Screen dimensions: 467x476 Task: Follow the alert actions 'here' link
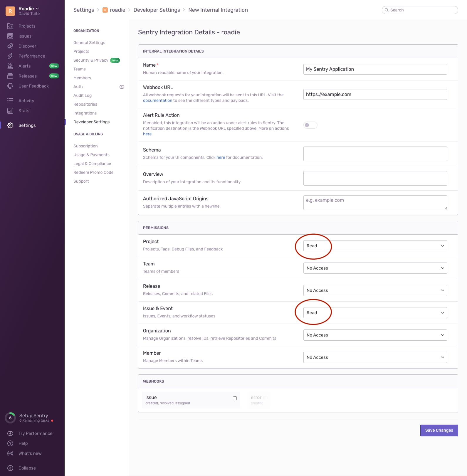pos(147,134)
